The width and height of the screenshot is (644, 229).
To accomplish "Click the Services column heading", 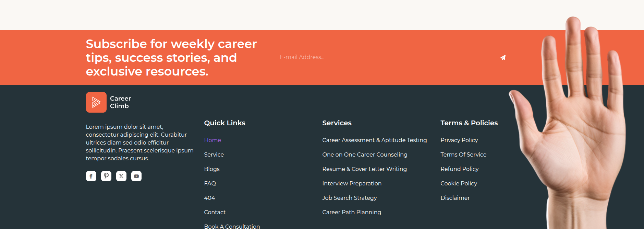I will point(337,123).
